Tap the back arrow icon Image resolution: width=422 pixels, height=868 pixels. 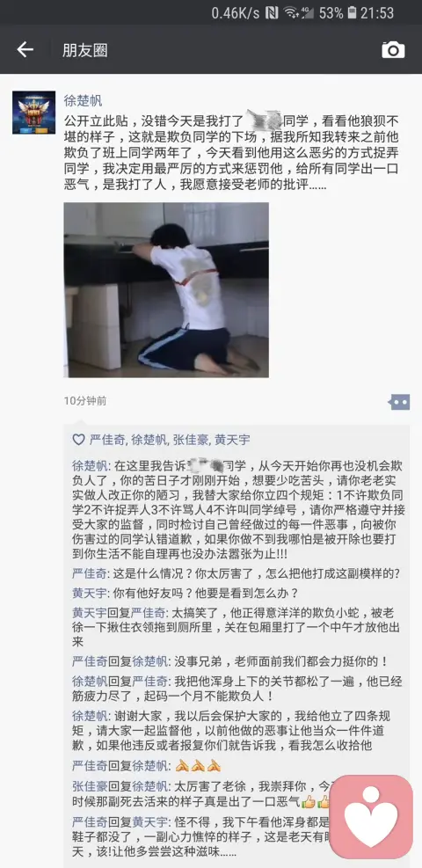[x=25, y=50]
